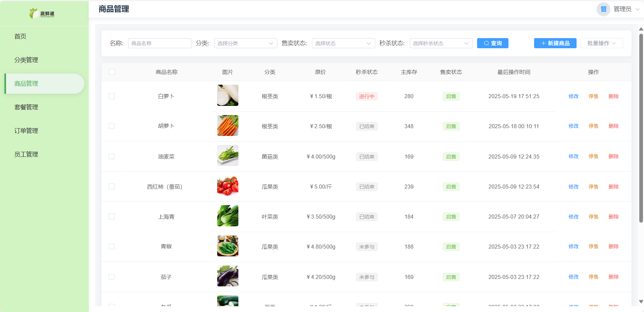Click 修改 link for 胡萝卜

coord(573,126)
